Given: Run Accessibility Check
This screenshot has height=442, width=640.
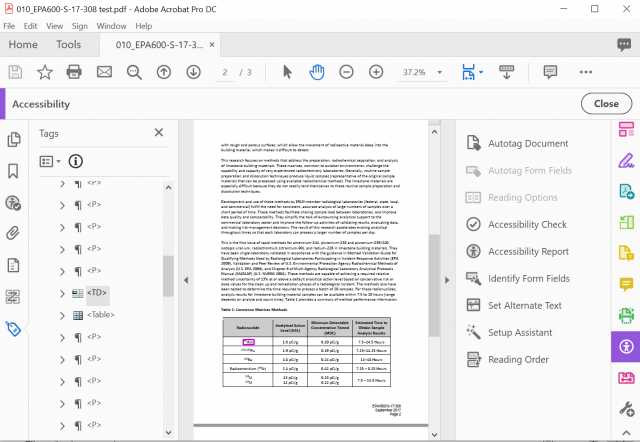Looking at the screenshot, I should [x=526, y=225].
